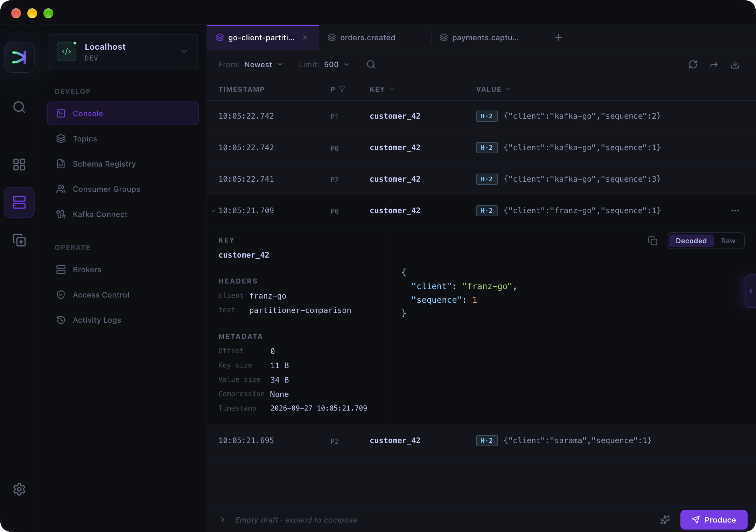Expand the empty draft composer
Image resolution: width=756 pixels, height=532 pixels.
[223, 520]
